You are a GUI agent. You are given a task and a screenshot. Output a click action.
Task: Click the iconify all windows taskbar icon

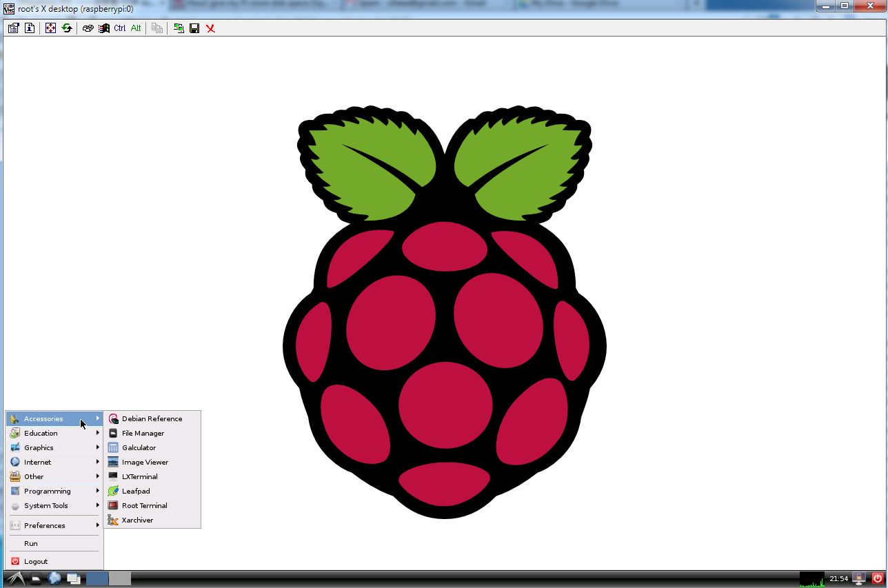point(74,579)
